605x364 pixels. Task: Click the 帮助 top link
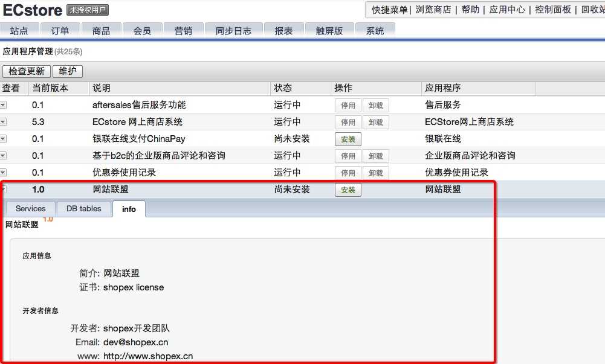[470, 10]
